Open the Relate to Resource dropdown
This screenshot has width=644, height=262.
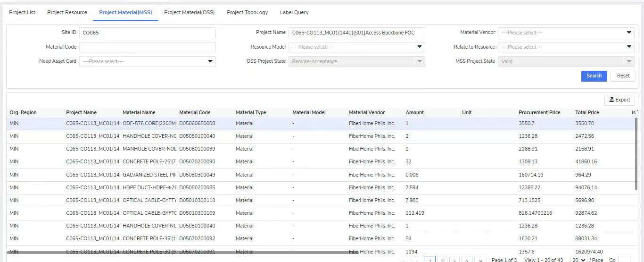coord(566,47)
